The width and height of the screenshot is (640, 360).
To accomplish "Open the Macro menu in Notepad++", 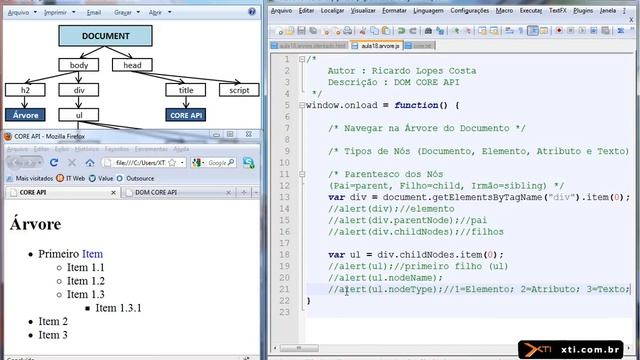I will pos(504,11).
